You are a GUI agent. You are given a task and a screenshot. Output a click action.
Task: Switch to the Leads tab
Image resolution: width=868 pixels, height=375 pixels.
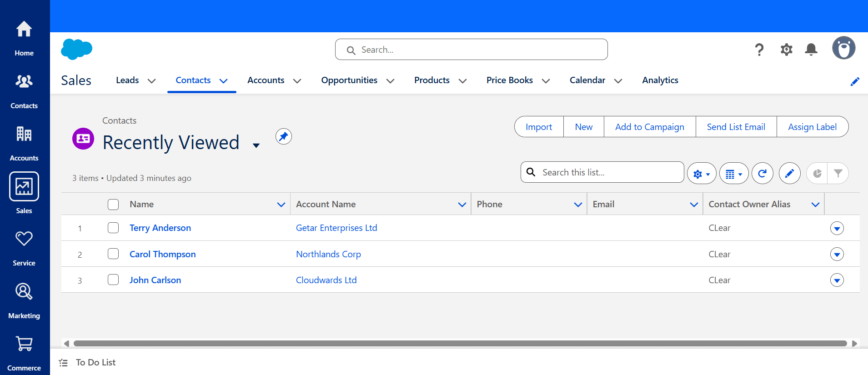click(x=127, y=80)
